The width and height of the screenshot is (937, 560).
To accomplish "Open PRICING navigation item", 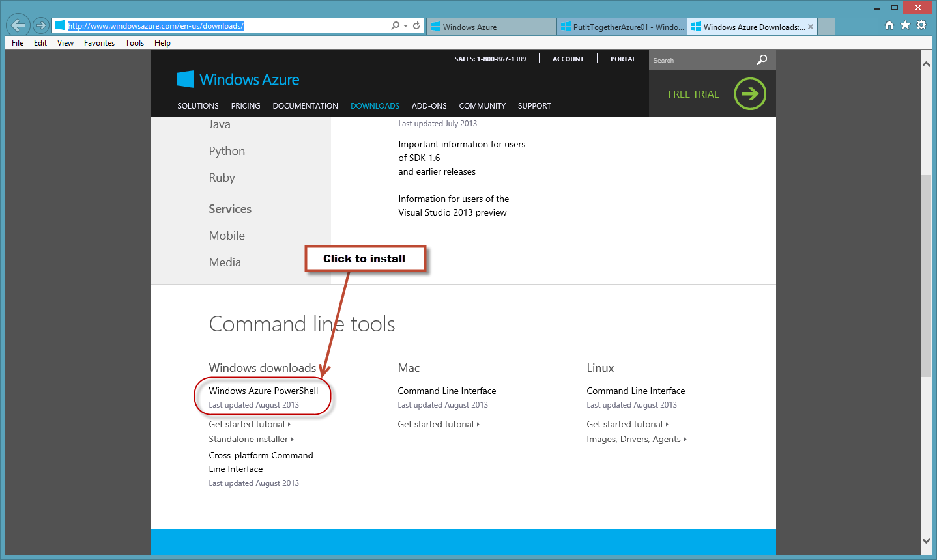I will (x=246, y=106).
